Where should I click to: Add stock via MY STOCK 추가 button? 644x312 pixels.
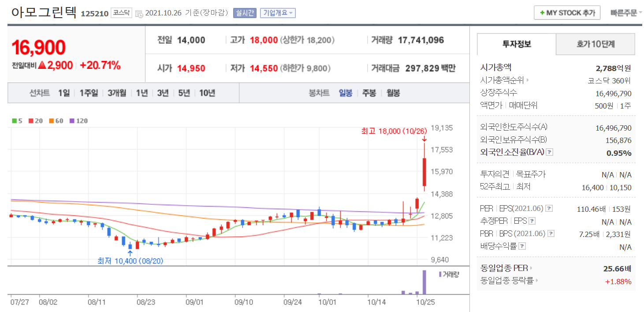567,13
